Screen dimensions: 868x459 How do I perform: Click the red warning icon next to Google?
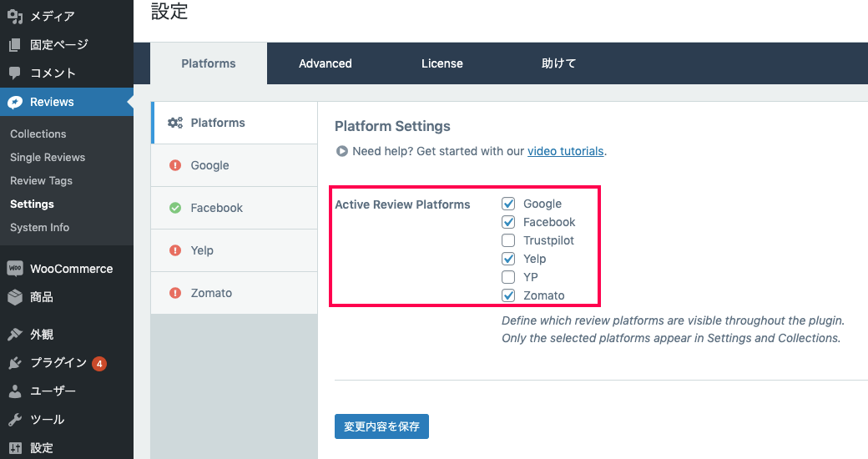[x=175, y=165]
